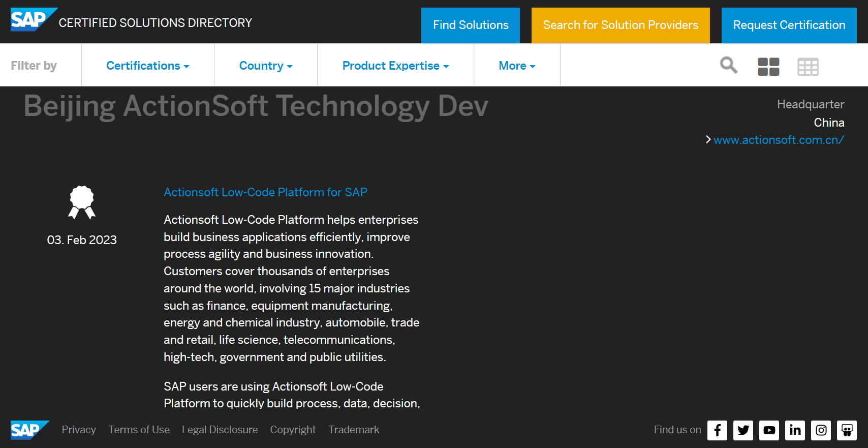Switch to table list view
The image size is (868, 448).
coord(808,67)
